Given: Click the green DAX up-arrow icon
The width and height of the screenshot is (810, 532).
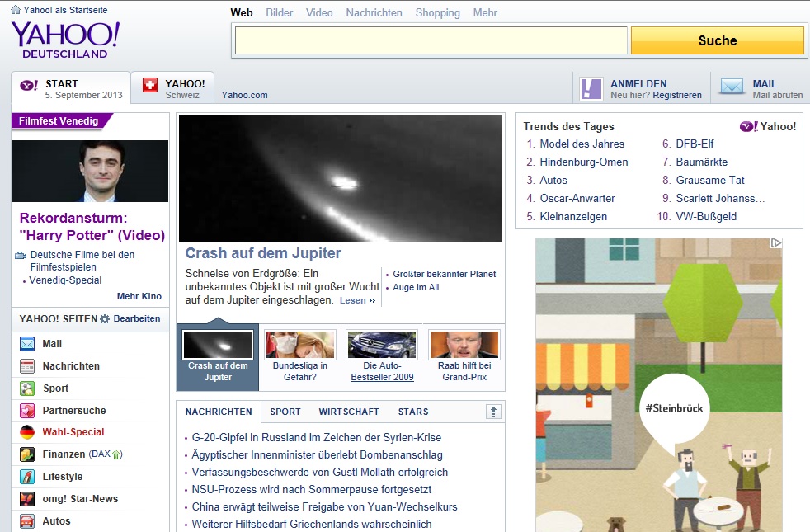Looking at the screenshot, I should tap(117, 454).
